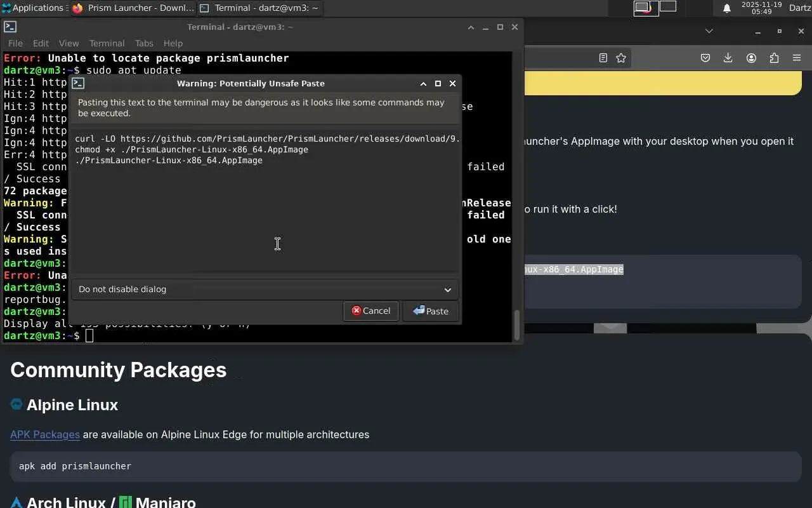Open the "APK Packages" link
812x508 pixels.
coord(45,434)
